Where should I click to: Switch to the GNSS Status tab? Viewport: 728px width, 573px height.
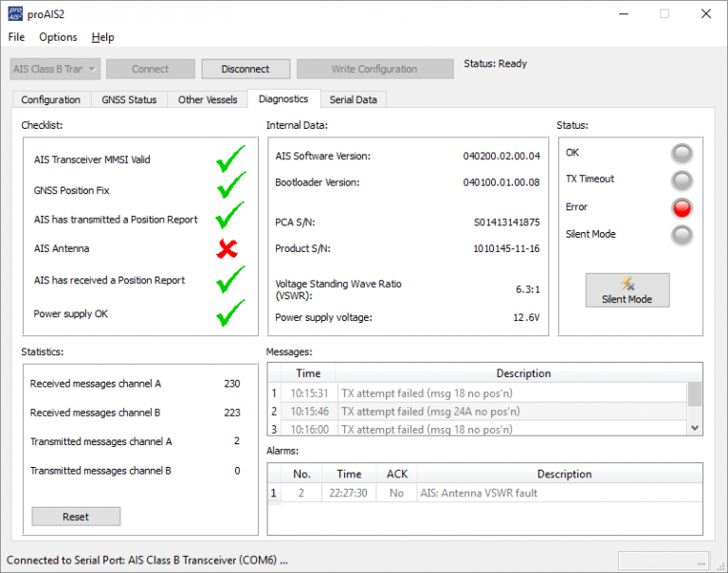click(x=129, y=99)
